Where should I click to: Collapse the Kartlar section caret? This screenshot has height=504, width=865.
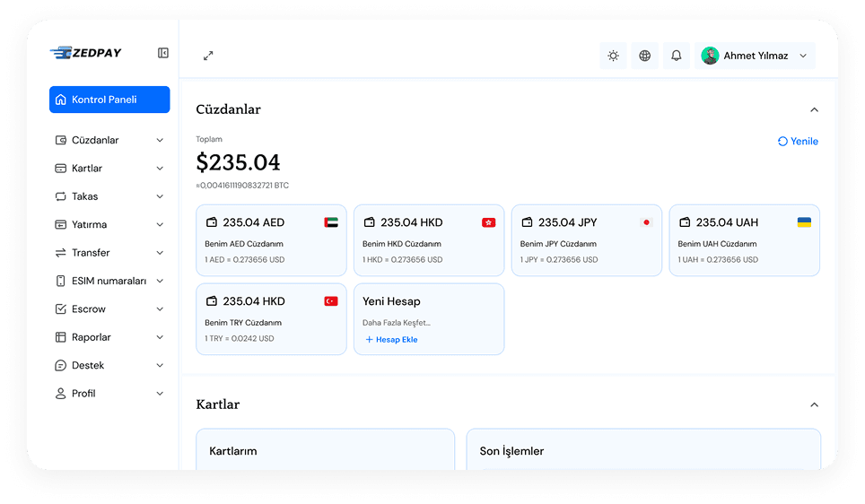tap(814, 404)
